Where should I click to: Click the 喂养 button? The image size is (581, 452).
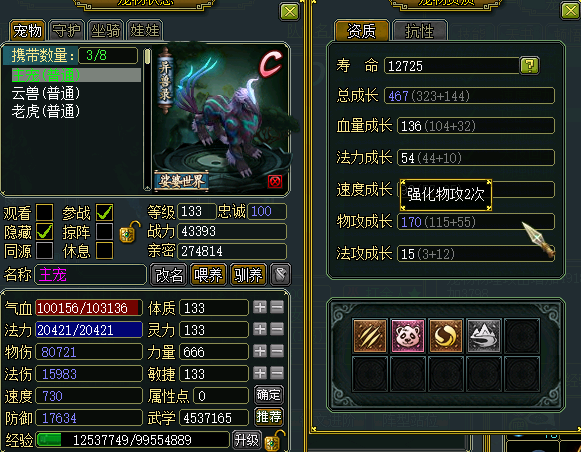(208, 275)
